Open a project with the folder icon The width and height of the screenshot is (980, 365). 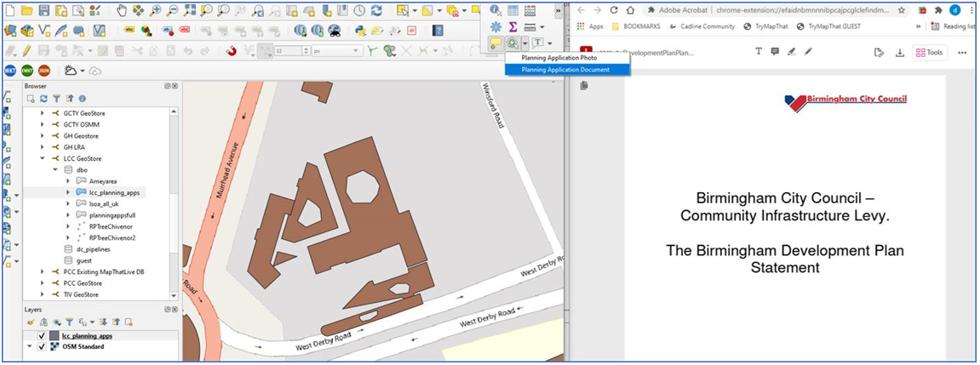click(27, 10)
